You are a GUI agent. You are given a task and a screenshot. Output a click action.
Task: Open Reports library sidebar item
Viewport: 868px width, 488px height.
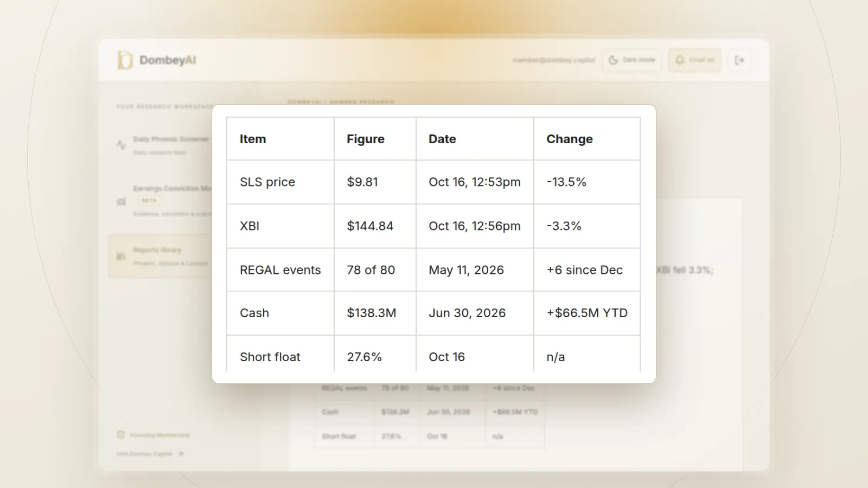[x=161, y=256]
